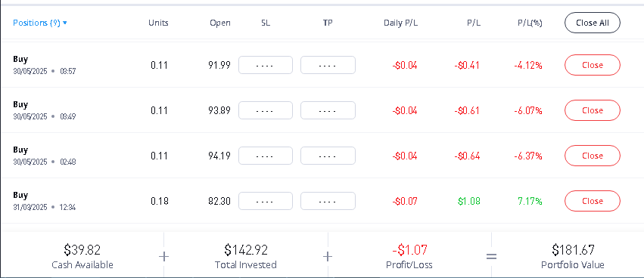Click the Close All button
Viewport: 644px width, 278px height.
[593, 23]
